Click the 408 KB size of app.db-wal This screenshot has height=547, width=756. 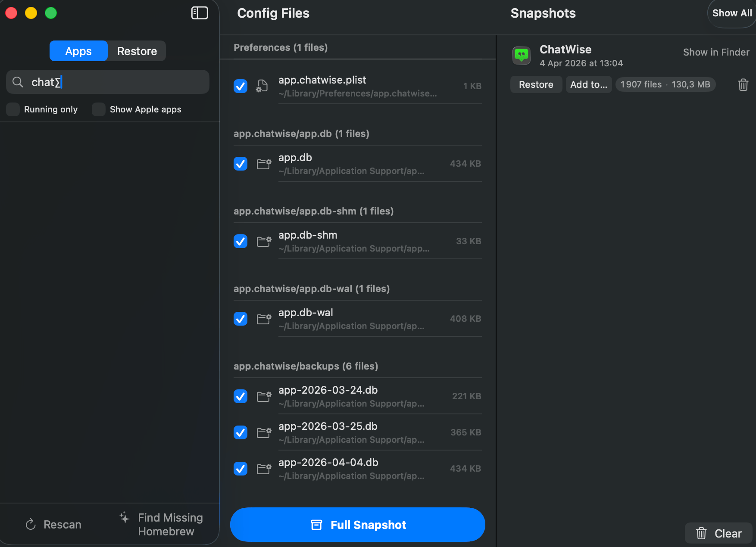pyautogui.click(x=465, y=319)
